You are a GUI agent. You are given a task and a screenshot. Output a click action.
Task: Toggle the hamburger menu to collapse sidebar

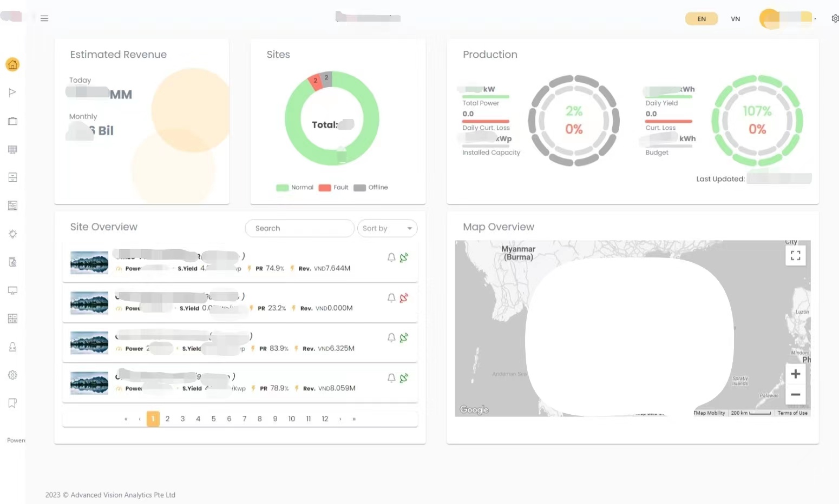click(x=44, y=18)
